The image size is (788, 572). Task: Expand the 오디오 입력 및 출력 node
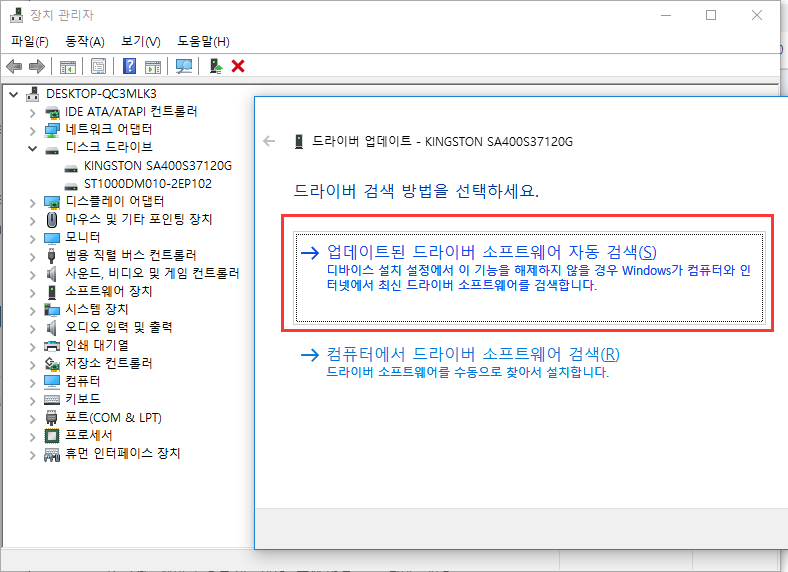(33, 329)
